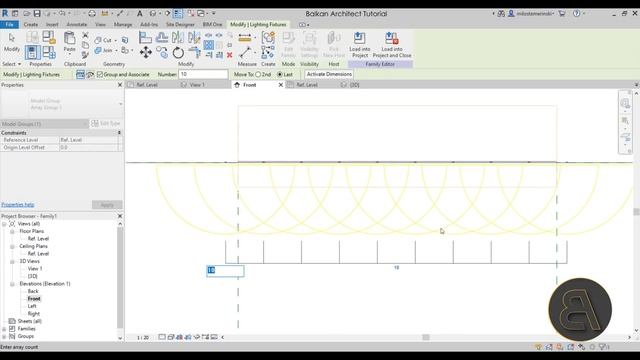Viewport: 640px width, 360px height.
Task: Select the Align tool
Action: tap(145, 38)
